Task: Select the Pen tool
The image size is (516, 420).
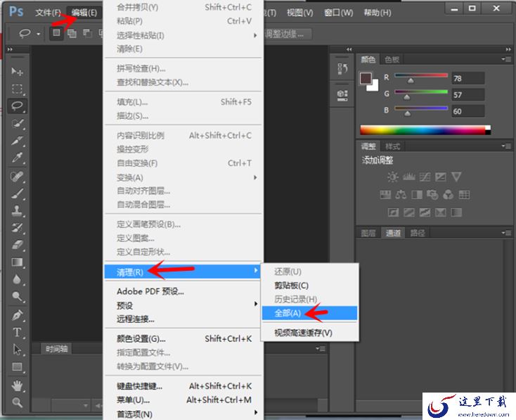Action: point(17,315)
